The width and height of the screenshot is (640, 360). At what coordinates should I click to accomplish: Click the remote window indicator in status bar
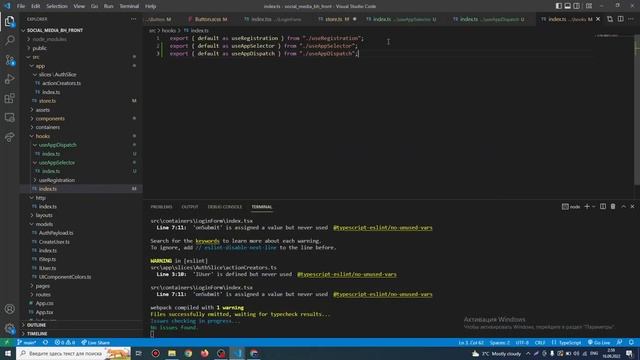coord(7,342)
